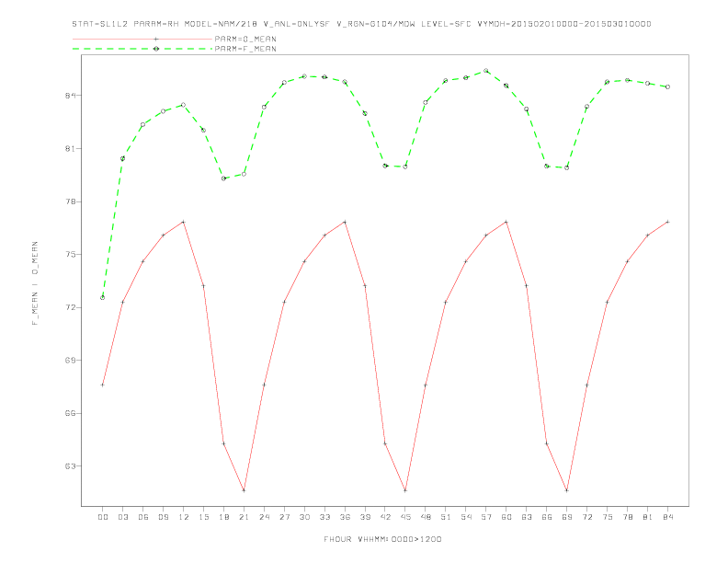Image resolution: width=728 pixels, height=563 pixels.
Task: Click x-axis tick label 39
Action: (x=365, y=517)
